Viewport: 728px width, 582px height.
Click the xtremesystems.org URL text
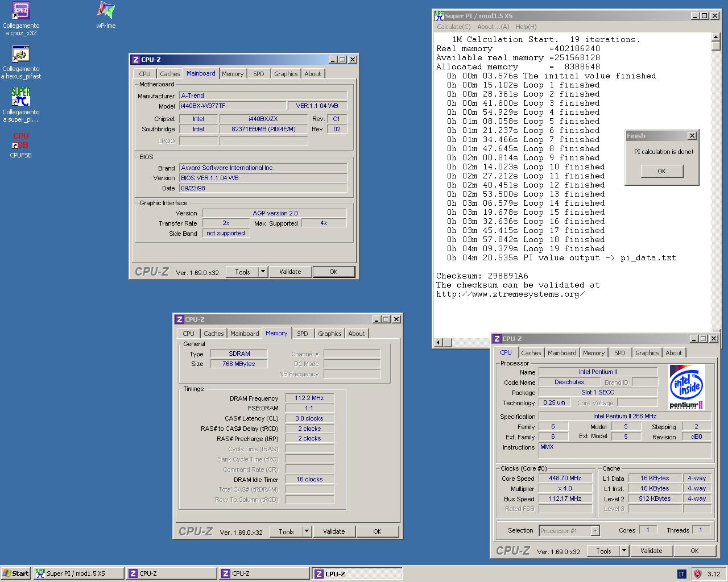pos(510,294)
